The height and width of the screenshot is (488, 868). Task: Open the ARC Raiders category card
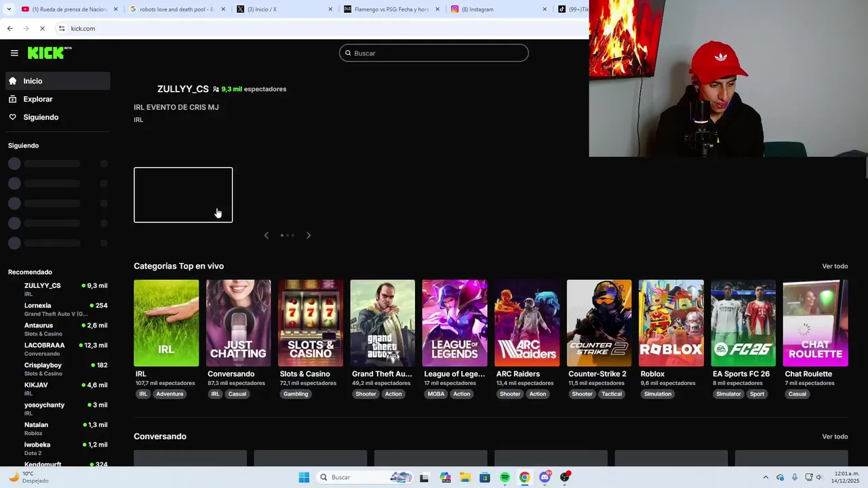(527, 323)
